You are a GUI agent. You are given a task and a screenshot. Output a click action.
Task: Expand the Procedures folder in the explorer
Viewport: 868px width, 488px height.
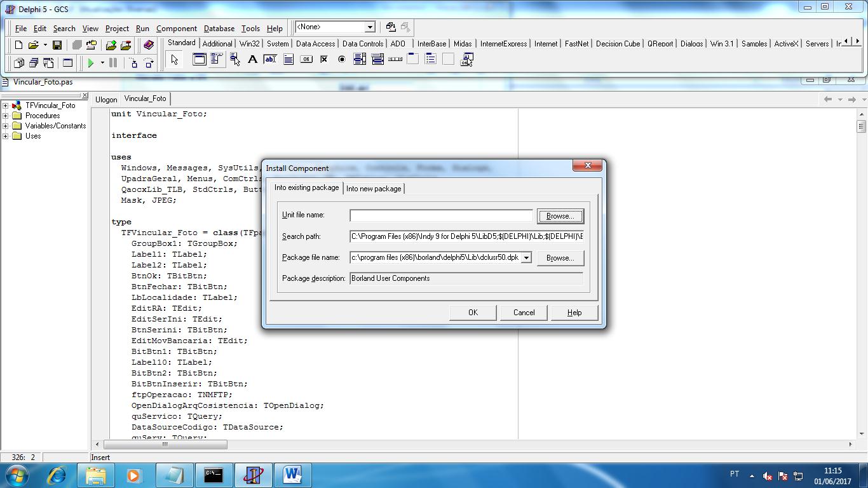[x=6, y=116]
